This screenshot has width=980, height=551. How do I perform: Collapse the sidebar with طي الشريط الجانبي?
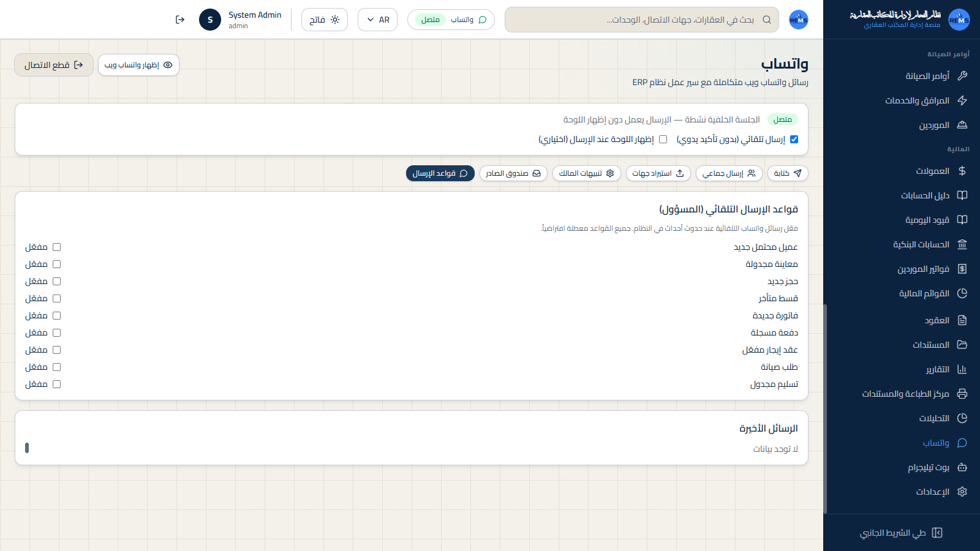[902, 533]
